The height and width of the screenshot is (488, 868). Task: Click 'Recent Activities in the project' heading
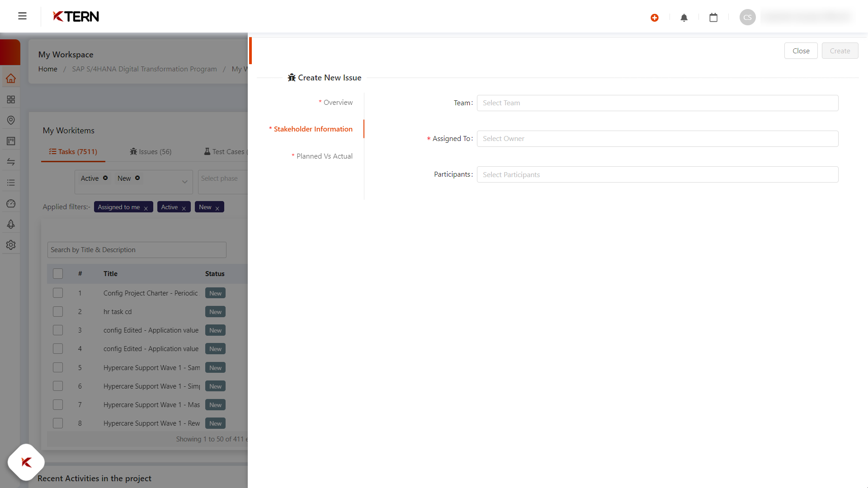coord(94,479)
